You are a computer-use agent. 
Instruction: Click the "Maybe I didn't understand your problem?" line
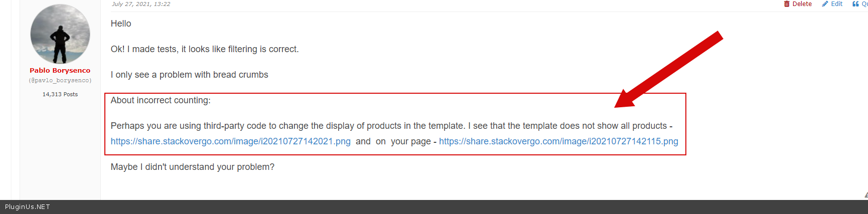click(x=192, y=167)
